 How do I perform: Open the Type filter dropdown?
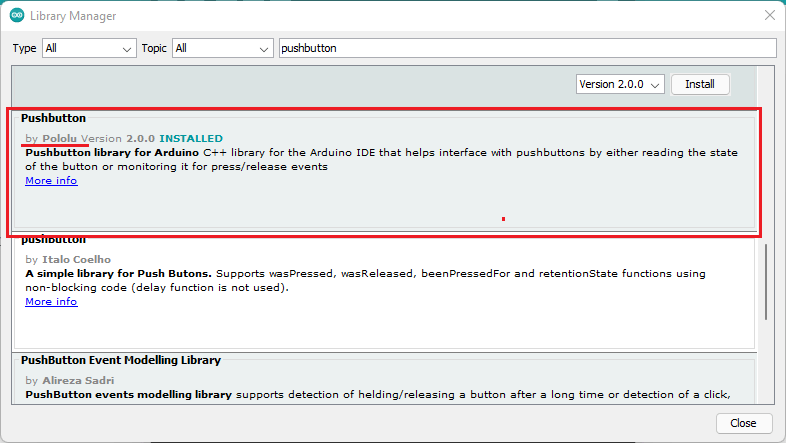[88, 48]
